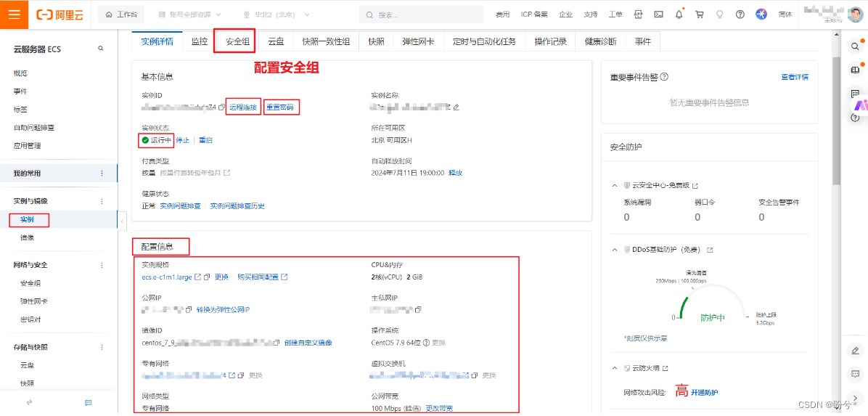Viewport: 868px width, 416px height.
Task: Open the notifications bell
Action: pyautogui.click(x=679, y=15)
